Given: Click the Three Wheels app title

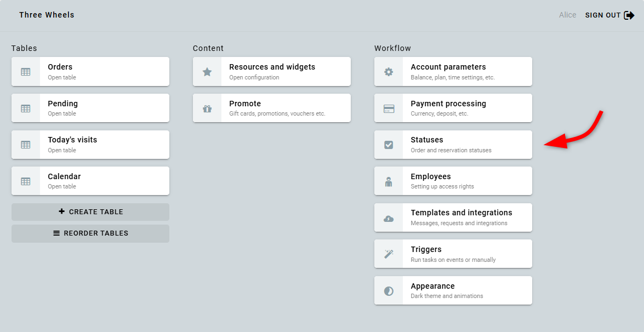Looking at the screenshot, I should 47,15.
